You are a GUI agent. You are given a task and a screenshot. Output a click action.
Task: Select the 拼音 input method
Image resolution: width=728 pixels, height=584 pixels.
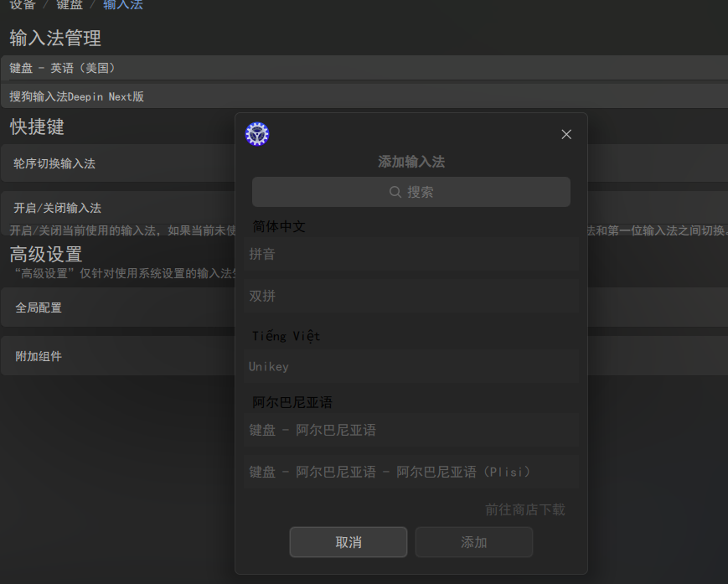coord(410,254)
